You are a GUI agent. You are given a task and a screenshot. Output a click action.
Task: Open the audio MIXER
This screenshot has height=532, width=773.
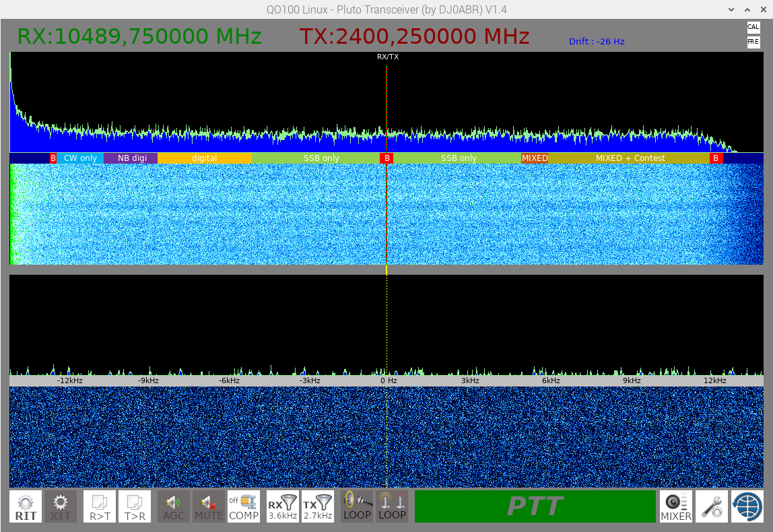coord(676,506)
